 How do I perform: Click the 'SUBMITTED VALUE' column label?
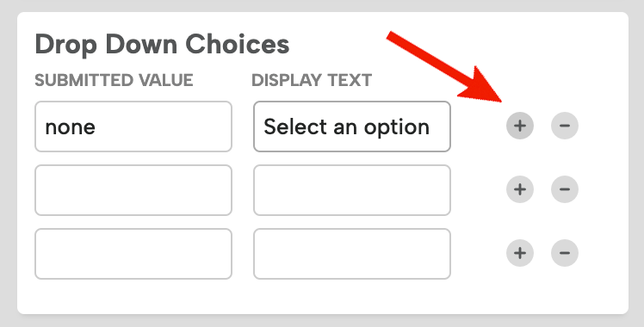(114, 80)
